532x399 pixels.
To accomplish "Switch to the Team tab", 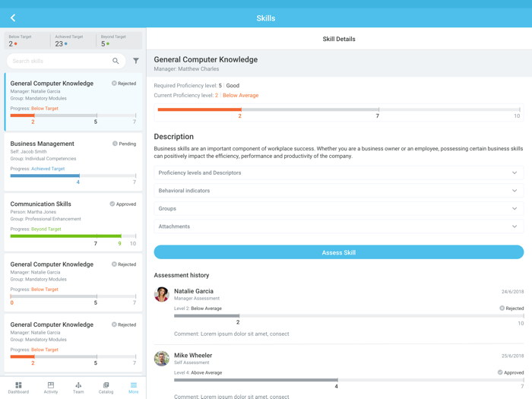I will [x=78, y=388].
